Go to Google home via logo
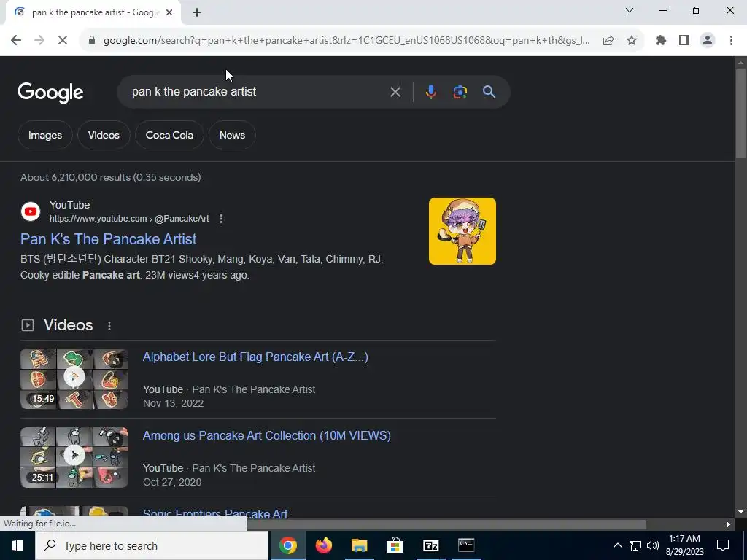The height and width of the screenshot is (560, 747). 50,93
